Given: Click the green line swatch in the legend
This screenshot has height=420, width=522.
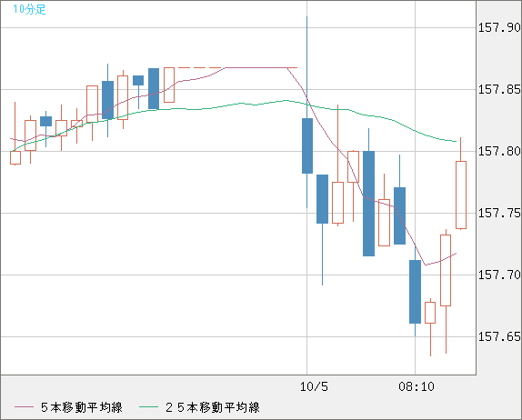Looking at the screenshot, I should point(148,407).
